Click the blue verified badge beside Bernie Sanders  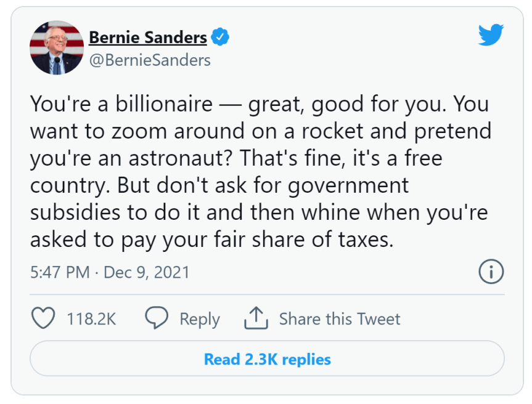[220, 37]
